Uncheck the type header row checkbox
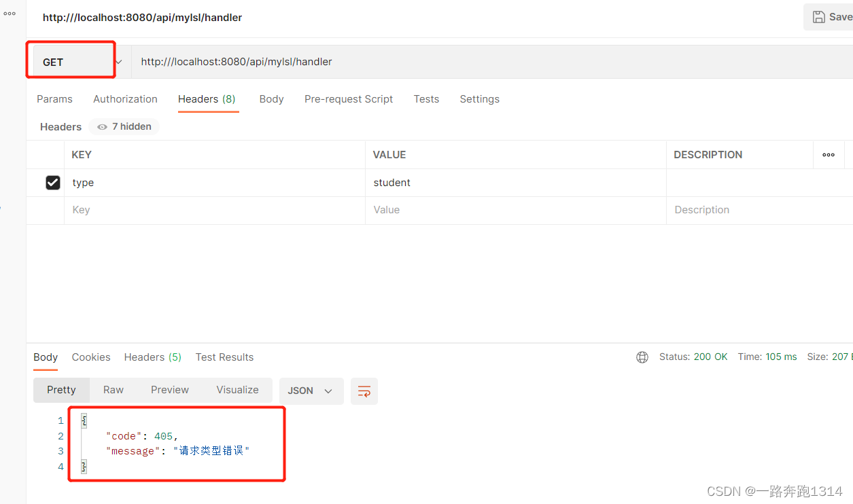This screenshot has width=853, height=504. pos(53,182)
